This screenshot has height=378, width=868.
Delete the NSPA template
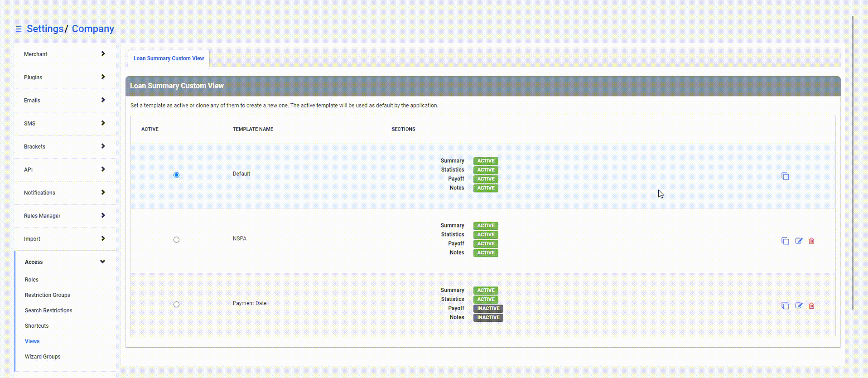pos(811,241)
